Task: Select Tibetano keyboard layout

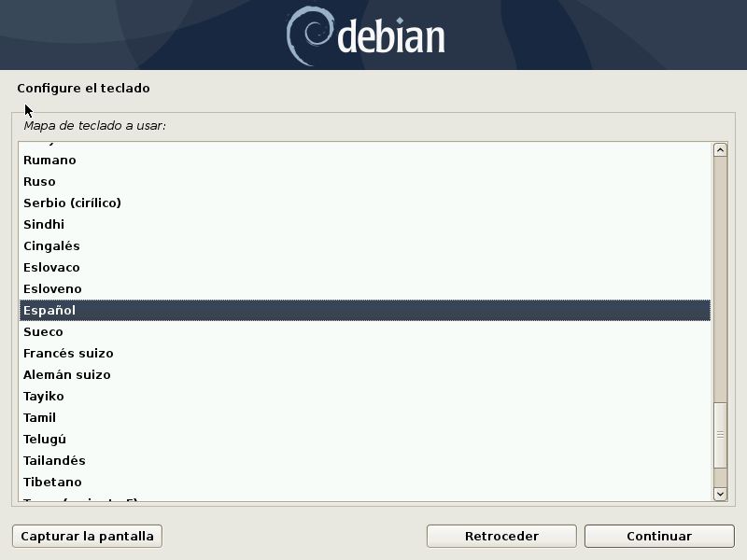Action: point(53,483)
